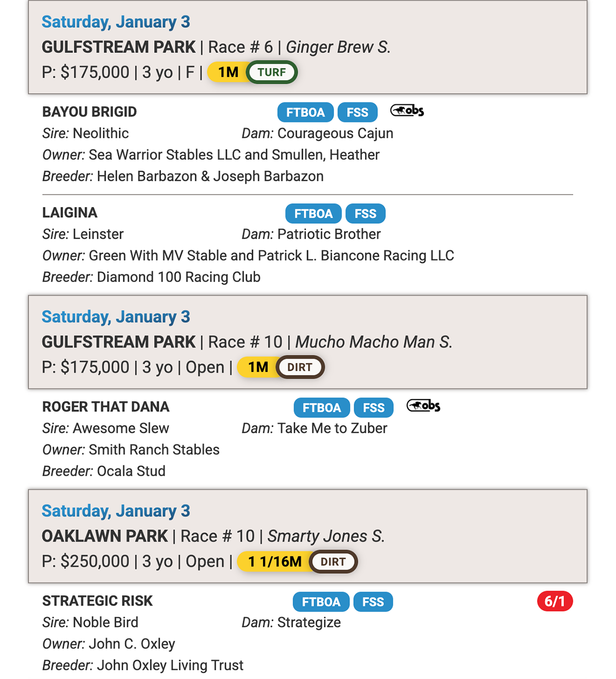Click Roger That Dana's FTBOA badge
This screenshot has height=679, width=616.
click(x=321, y=407)
